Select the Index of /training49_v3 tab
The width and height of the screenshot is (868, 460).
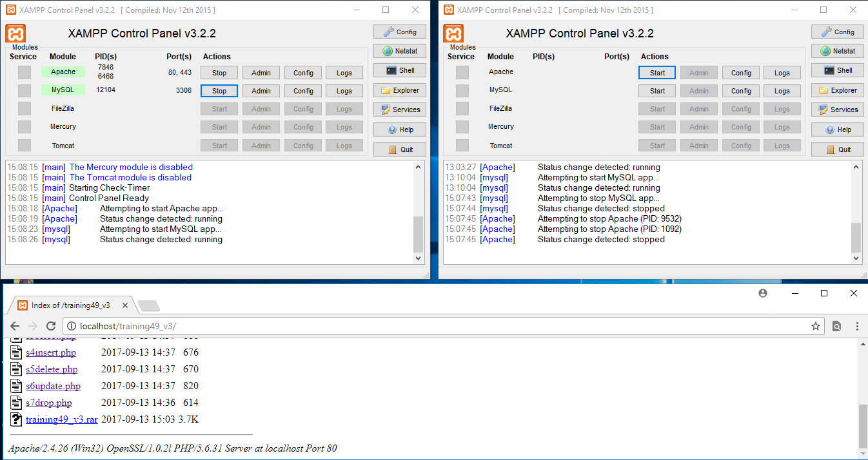coord(71,305)
